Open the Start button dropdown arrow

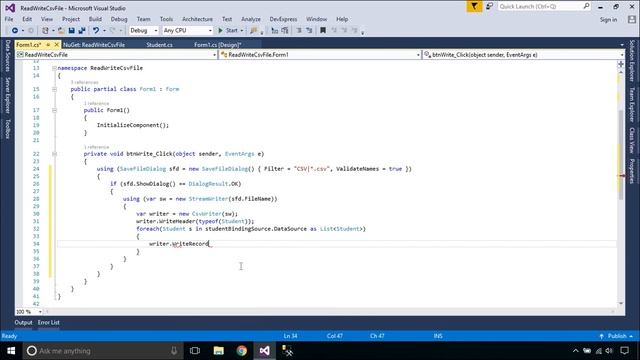242,31
